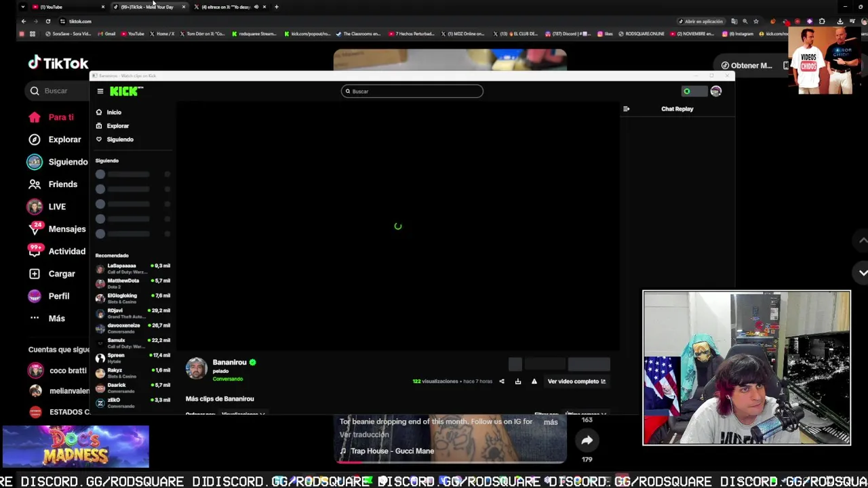Click the green KICK logo
This screenshot has width=868, height=488.
pyautogui.click(x=125, y=91)
